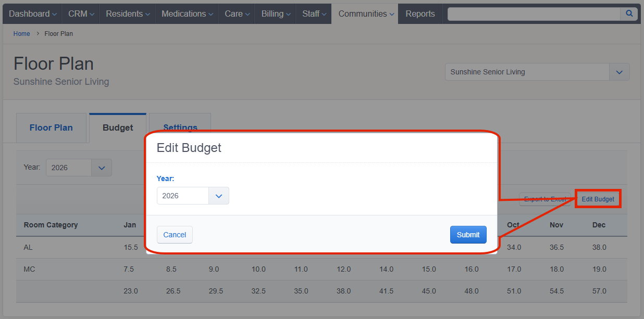Click the search magnifier icon

(629, 14)
